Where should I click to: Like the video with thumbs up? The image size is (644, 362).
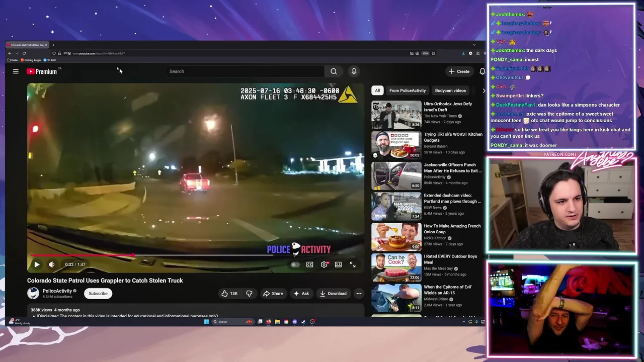click(230, 294)
